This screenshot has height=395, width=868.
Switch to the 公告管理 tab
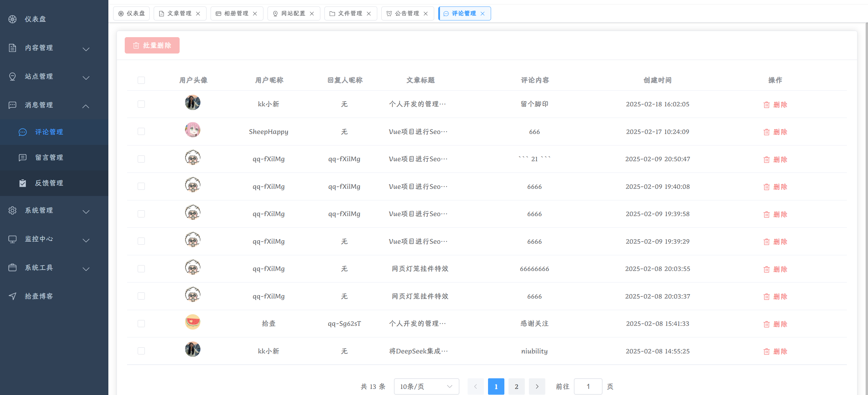407,14
